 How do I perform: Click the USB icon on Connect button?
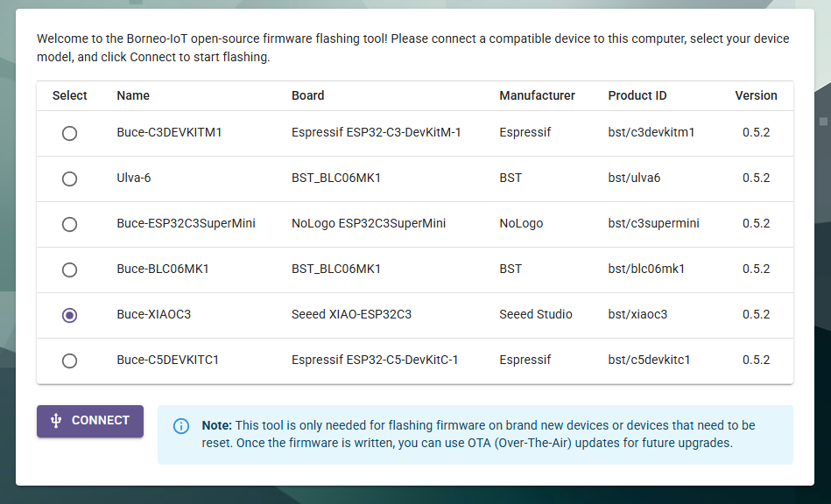57,421
